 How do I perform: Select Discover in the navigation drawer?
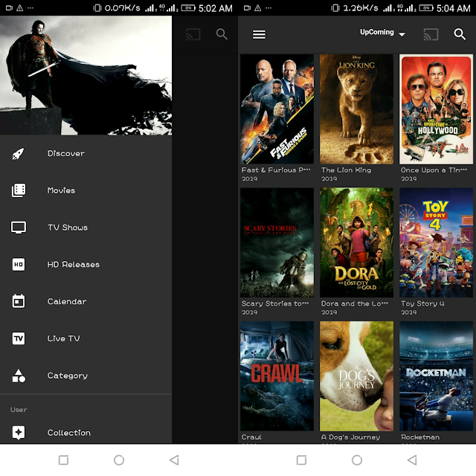pos(86,154)
